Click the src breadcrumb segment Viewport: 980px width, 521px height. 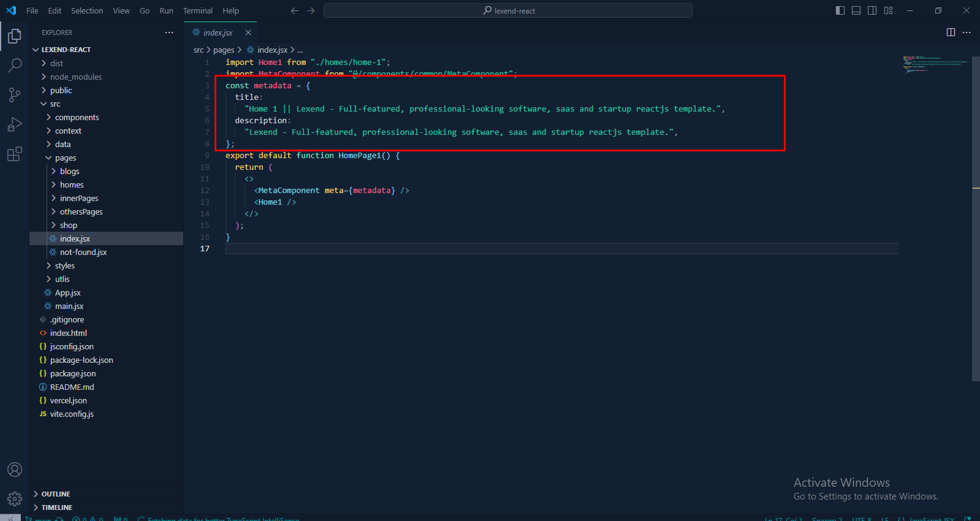click(199, 50)
